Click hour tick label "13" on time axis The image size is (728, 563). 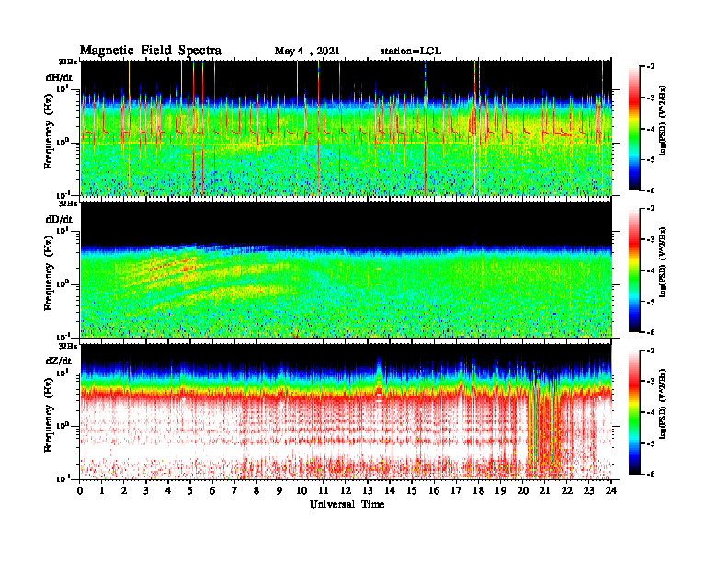tap(368, 491)
